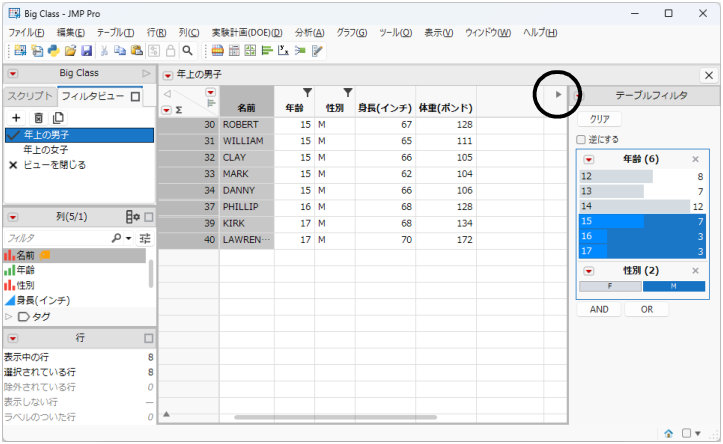Duplicate filter view with copy icon
The image size is (723, 444).
click(x=58, y=118)
